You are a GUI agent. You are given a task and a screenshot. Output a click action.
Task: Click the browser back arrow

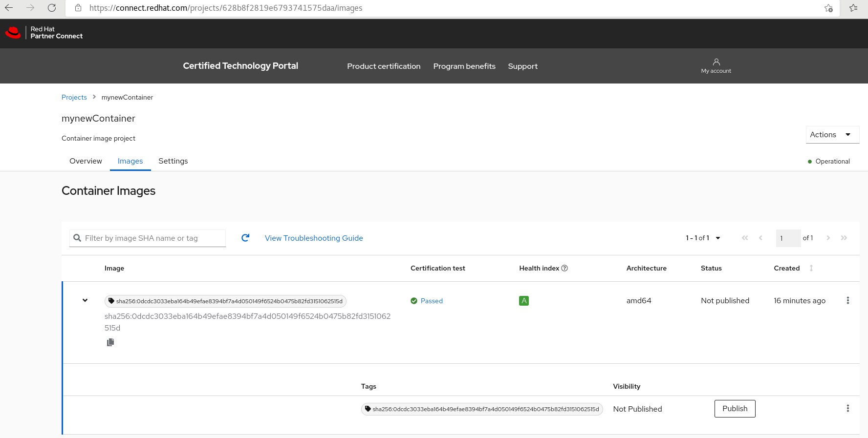9,8
